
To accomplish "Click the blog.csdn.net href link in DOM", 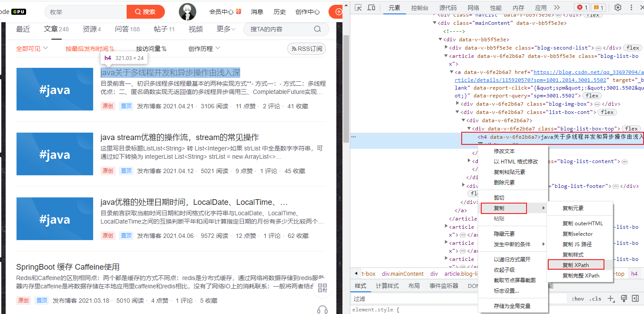I will pyautogui.click(x=549, y=76).
